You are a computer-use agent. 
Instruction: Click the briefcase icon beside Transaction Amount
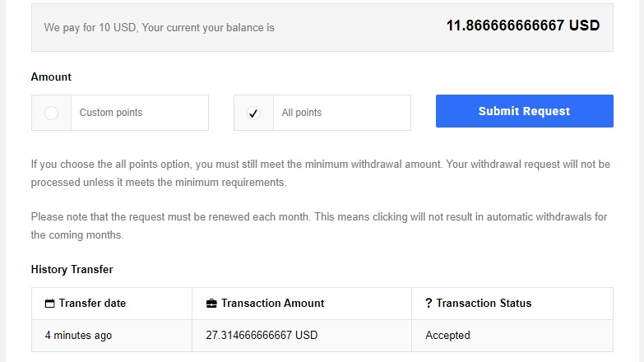[211, 304]
